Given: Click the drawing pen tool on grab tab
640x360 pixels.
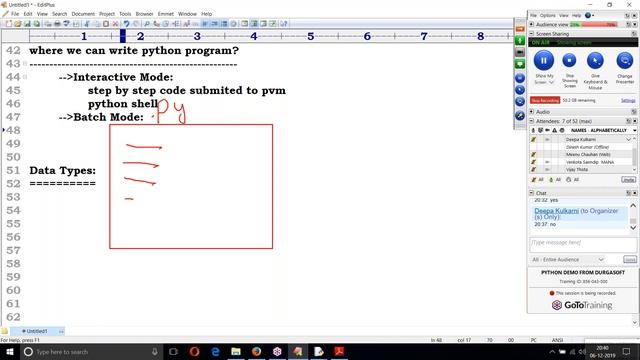Looking at the screenshot, I should click(520, 116).
